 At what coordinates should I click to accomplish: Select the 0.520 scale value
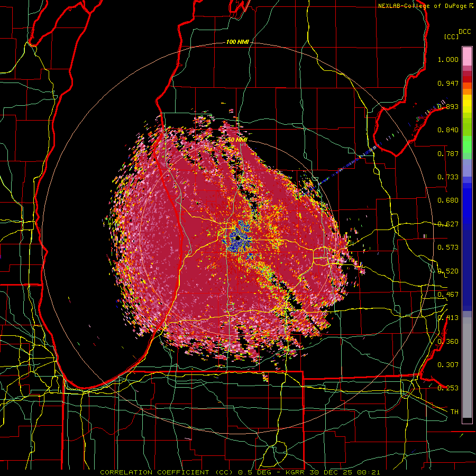tap(448, 271)
